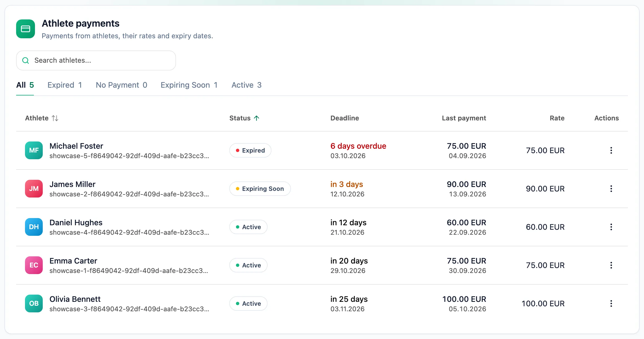The width and height of the screenshot is (644, 339).
Task: Switch to the No Payment tab
Action: click(122, 85)
